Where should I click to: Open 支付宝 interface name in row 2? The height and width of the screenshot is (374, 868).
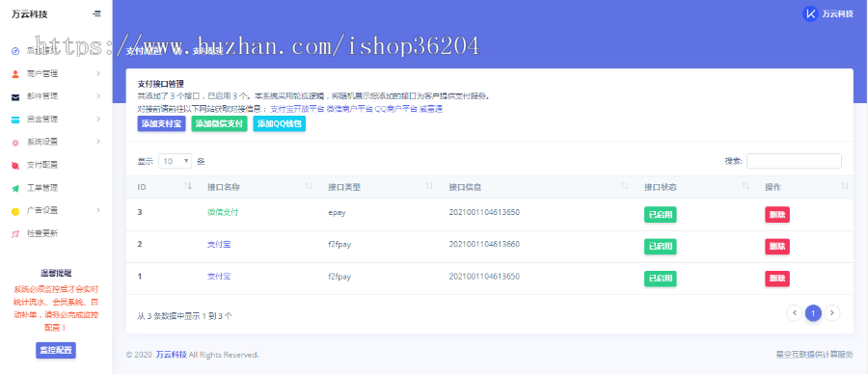coord(219,244)
